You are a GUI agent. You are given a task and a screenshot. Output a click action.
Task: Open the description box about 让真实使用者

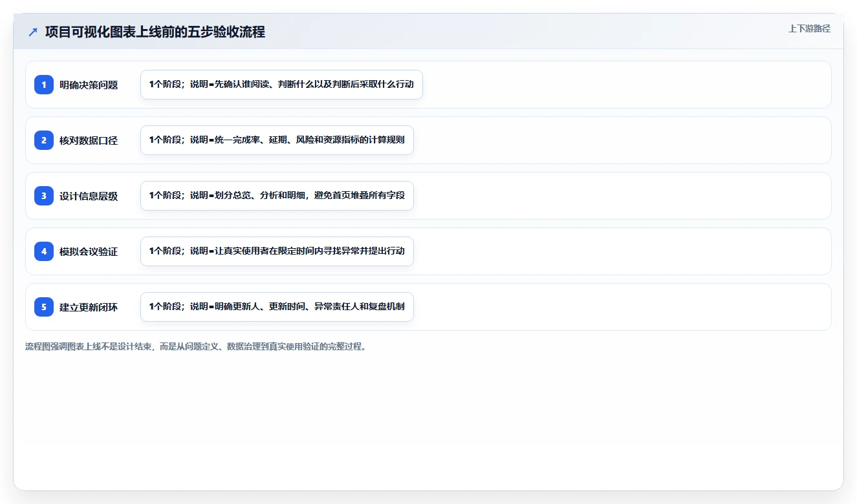(277, 251)
